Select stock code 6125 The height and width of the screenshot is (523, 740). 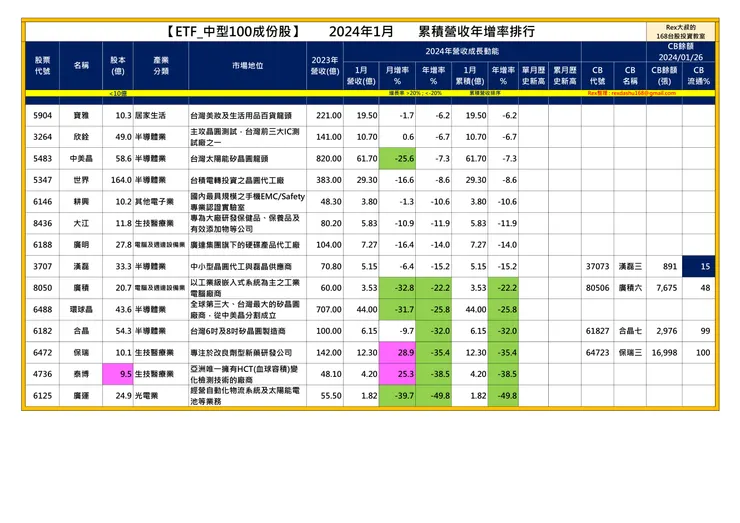tap(42, 396)
